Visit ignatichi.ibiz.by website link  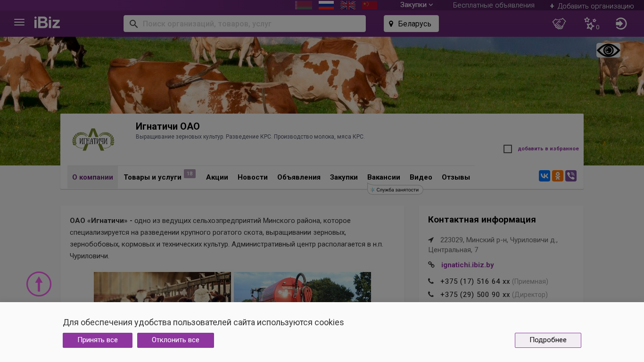tap(468, 265)
